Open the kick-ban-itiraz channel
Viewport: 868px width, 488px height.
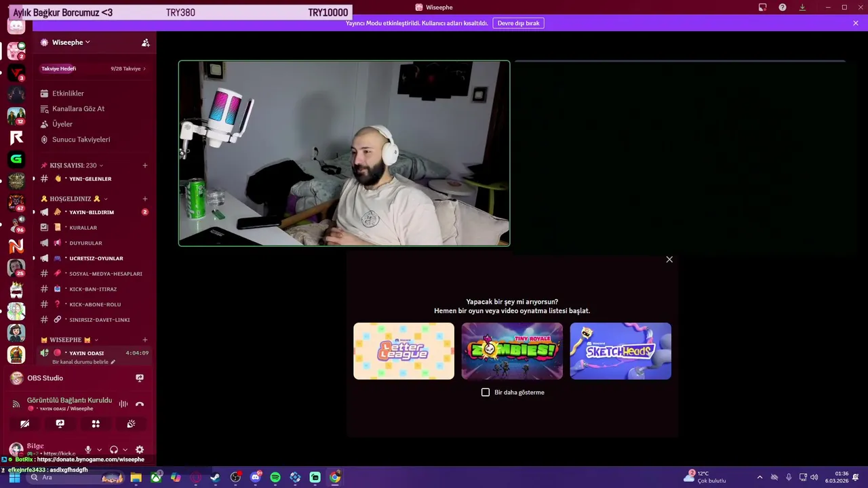click(94, 289)
